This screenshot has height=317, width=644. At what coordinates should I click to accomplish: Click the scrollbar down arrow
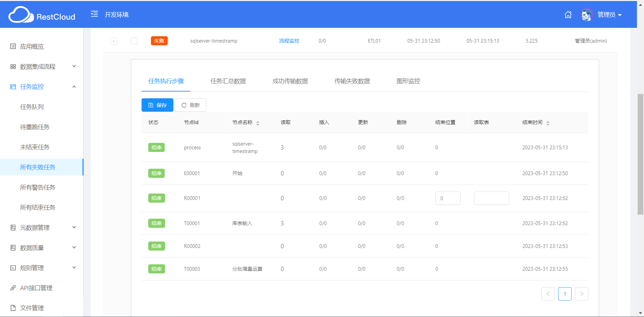tap(640, 313)
